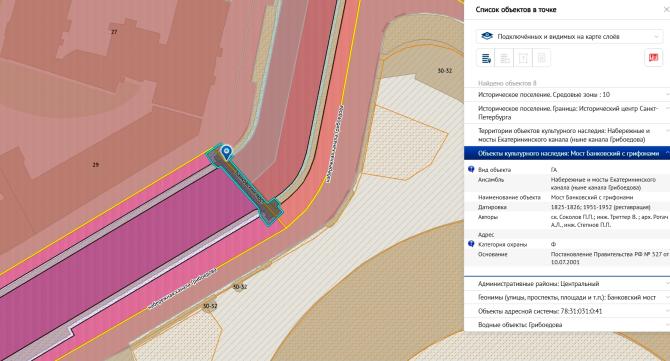Click the info icon next to 'Категория охраны'

click(471, 244)
